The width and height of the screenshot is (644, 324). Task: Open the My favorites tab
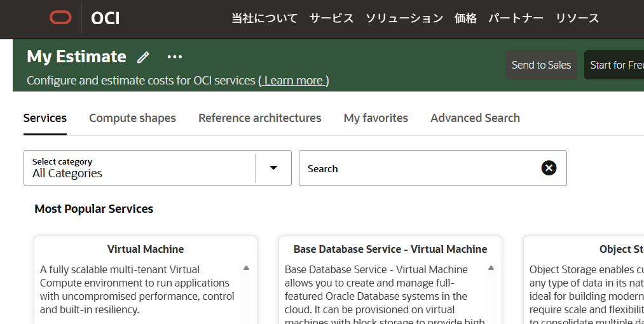(x=376, y=118)
